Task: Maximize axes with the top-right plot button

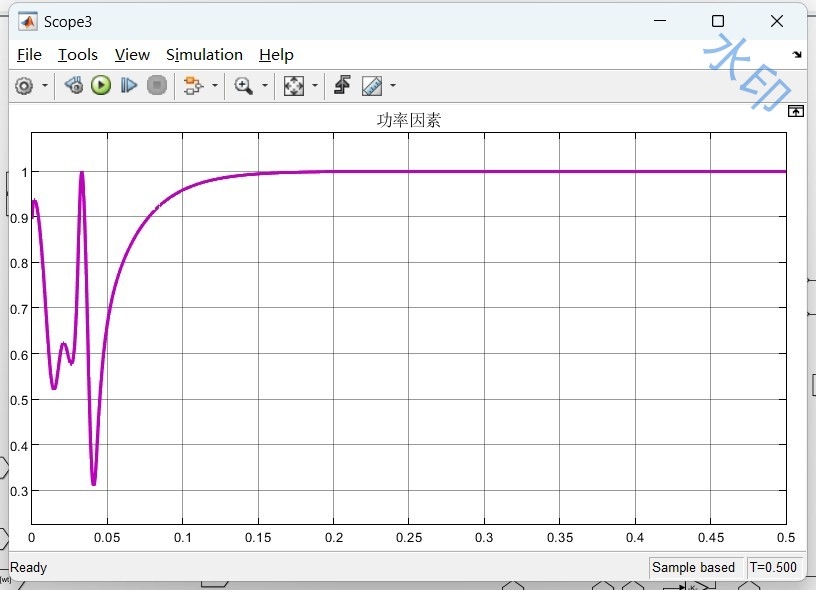Action: tap(795, 111)
